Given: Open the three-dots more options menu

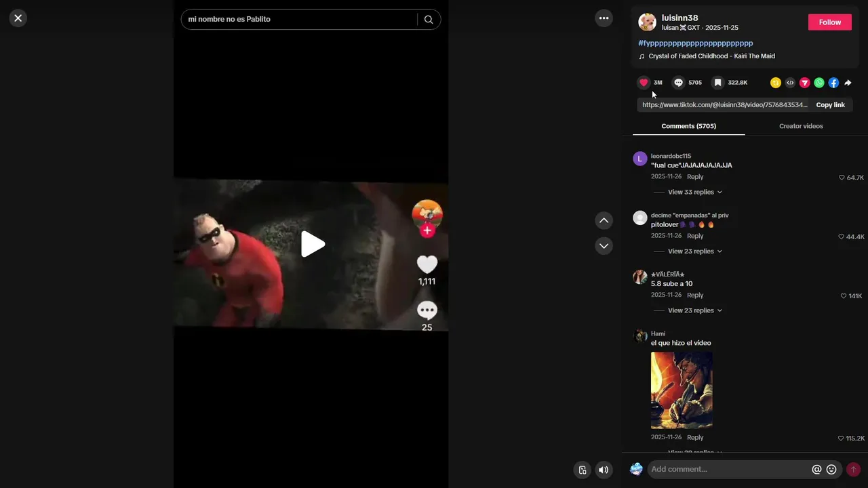Looking at the screenshot, I should [x=604, y=18].
